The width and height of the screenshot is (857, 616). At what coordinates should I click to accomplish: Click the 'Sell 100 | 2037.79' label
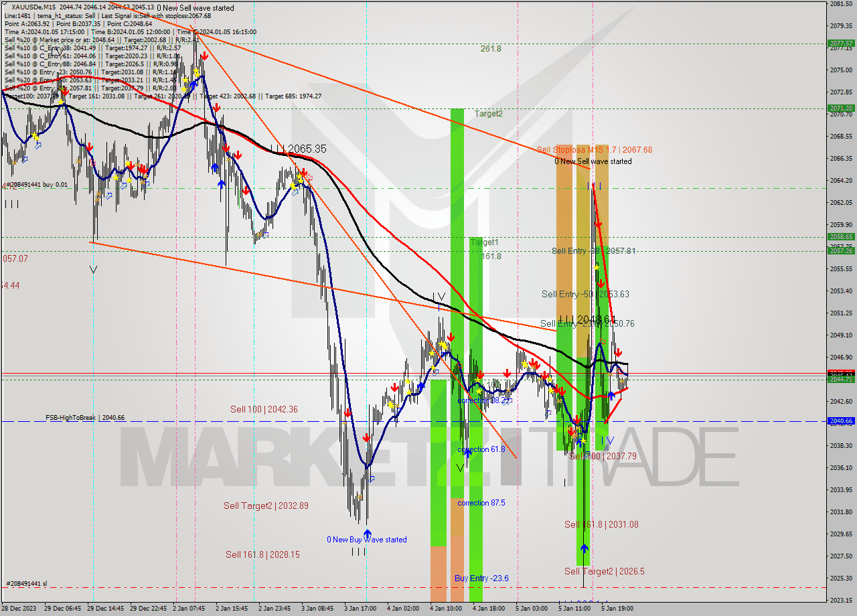(603, 456)
